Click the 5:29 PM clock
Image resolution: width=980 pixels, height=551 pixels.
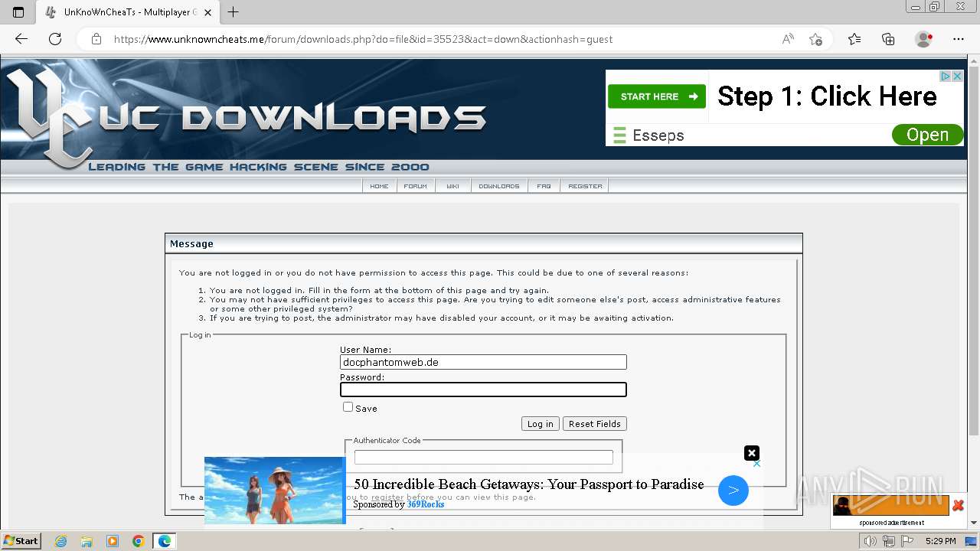tap(940, 541)
